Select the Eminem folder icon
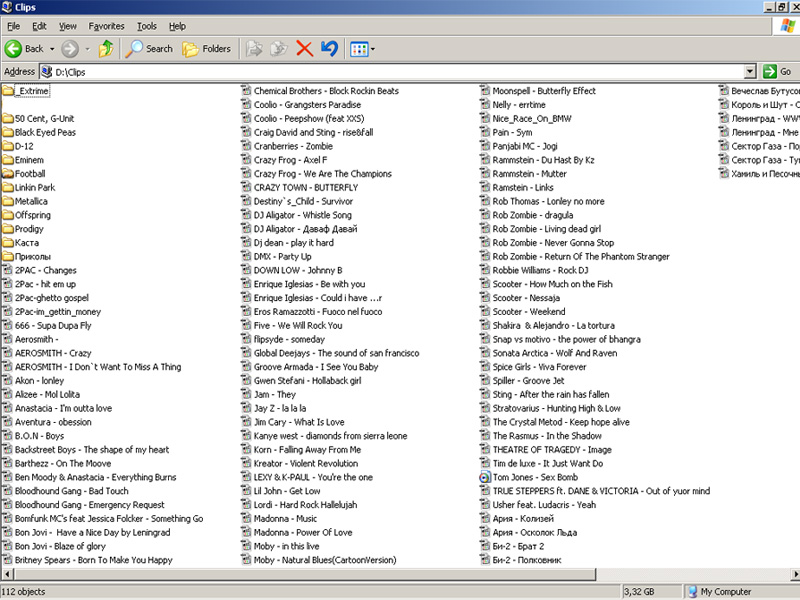This screenshot has width=800, height=600. click(8, 160)
